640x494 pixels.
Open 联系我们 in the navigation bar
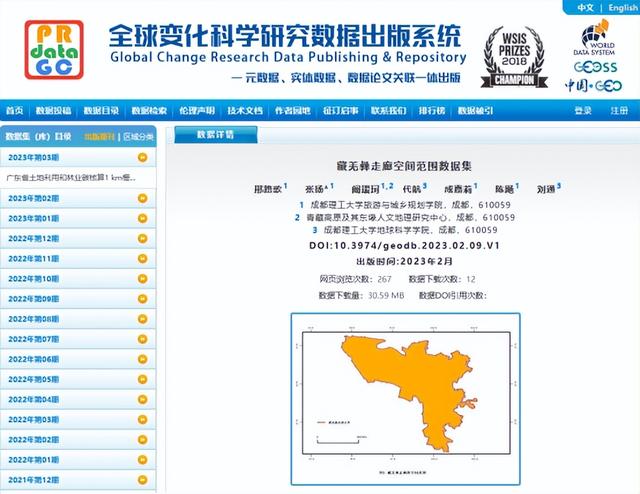pyautogui.click(x=388, y=110)
